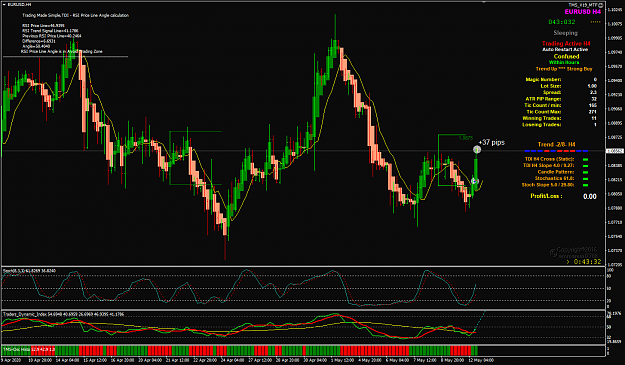Click the Trading Made Simple TDI angle calculation title
Screen dimensions: 625x365
coord(75,16)
